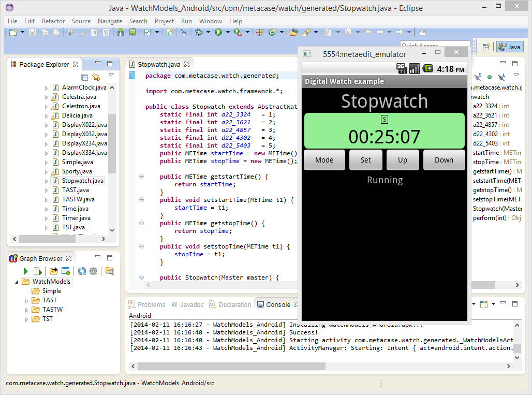Click Collapse All in Package Explorer

(84, 77)
